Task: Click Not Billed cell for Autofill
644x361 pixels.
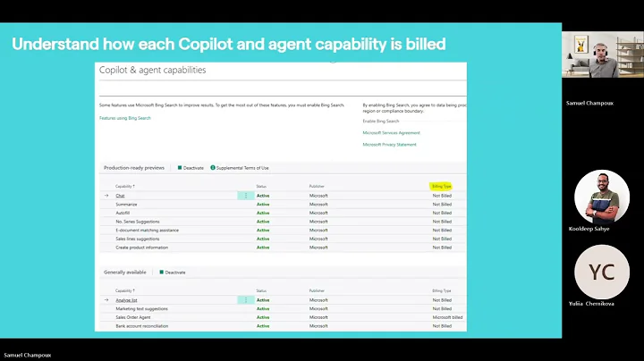Action: (442, 213)
